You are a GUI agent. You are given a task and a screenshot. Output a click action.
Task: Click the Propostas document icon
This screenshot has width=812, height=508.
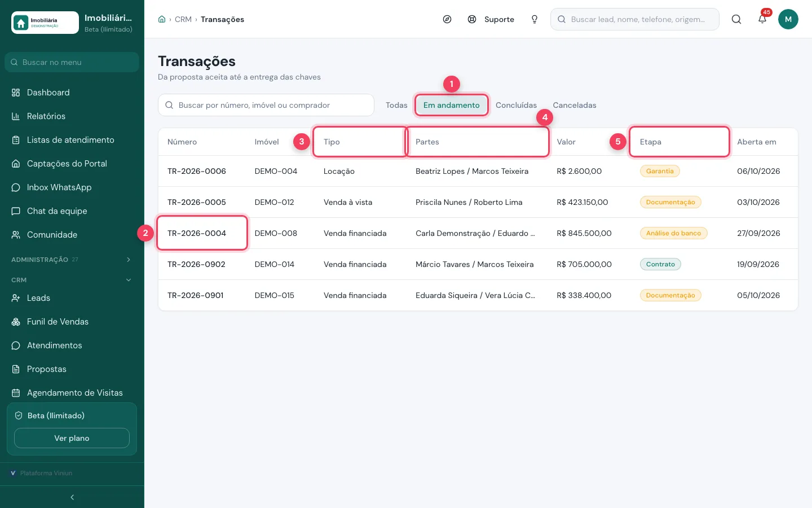click(16, 369)
